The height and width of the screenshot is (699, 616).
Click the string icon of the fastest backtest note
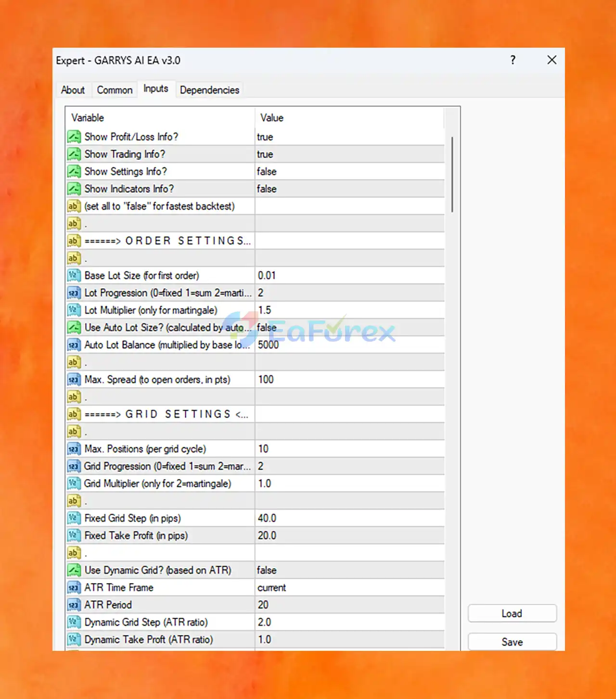tap(74, 206)
